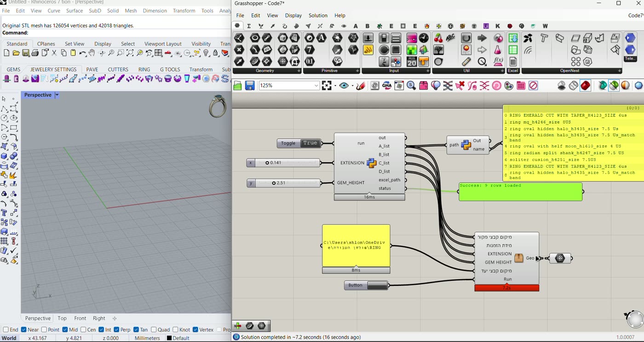Screen dimensions: 644x342
Task: Flip the Boolean Toggle True value
Action: 310,143
